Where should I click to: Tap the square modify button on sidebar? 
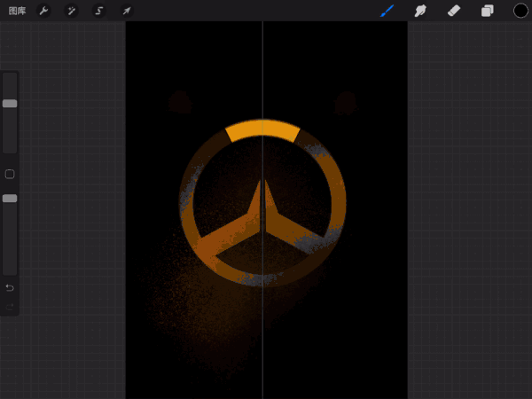pos(10,174)
